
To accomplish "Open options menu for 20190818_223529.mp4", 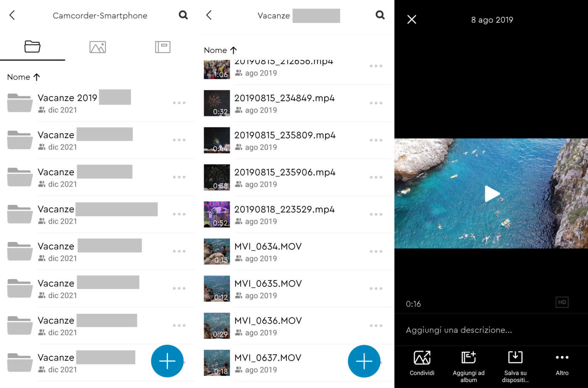I will pos(376,214).
